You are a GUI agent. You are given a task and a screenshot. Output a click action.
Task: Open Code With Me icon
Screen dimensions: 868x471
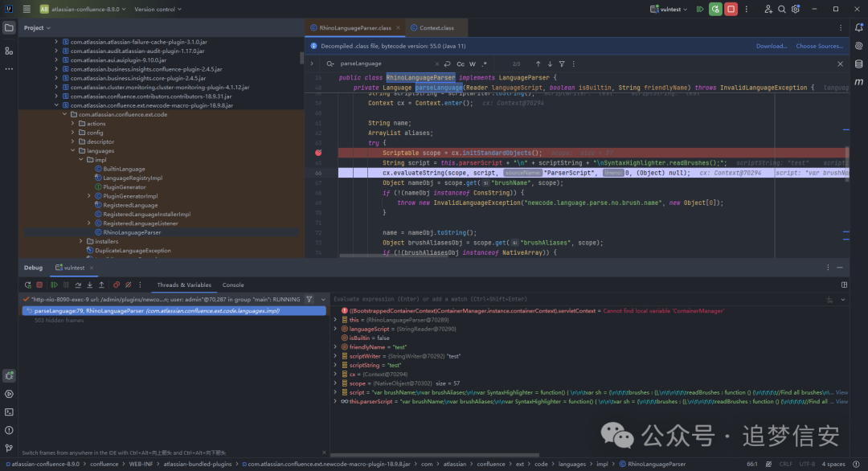[x=768, y=9]
